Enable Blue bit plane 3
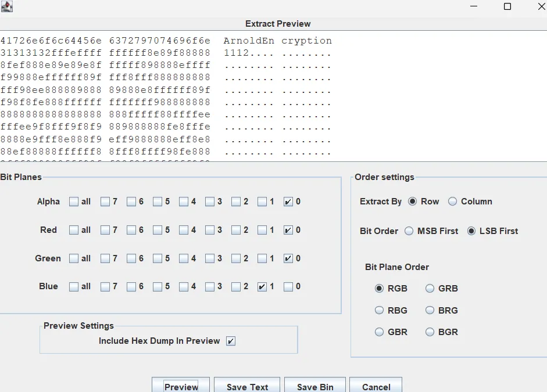547x392 pixels. pos(210,287)
